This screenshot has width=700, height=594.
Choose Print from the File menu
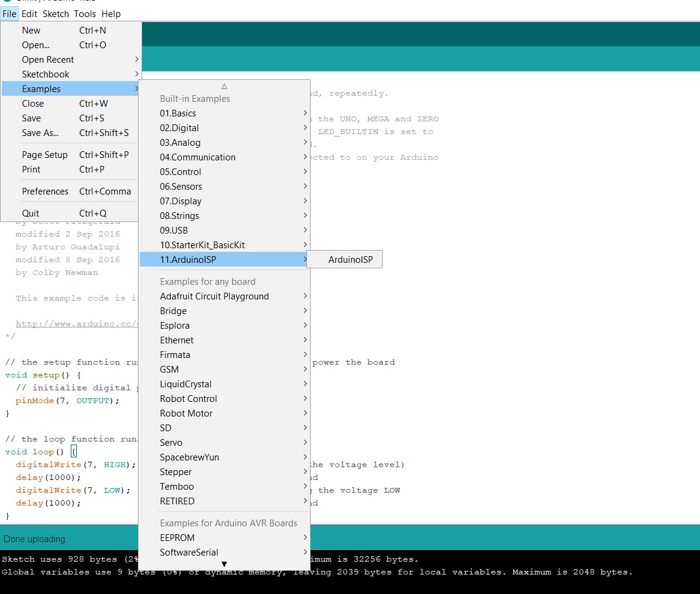[71, 170]
